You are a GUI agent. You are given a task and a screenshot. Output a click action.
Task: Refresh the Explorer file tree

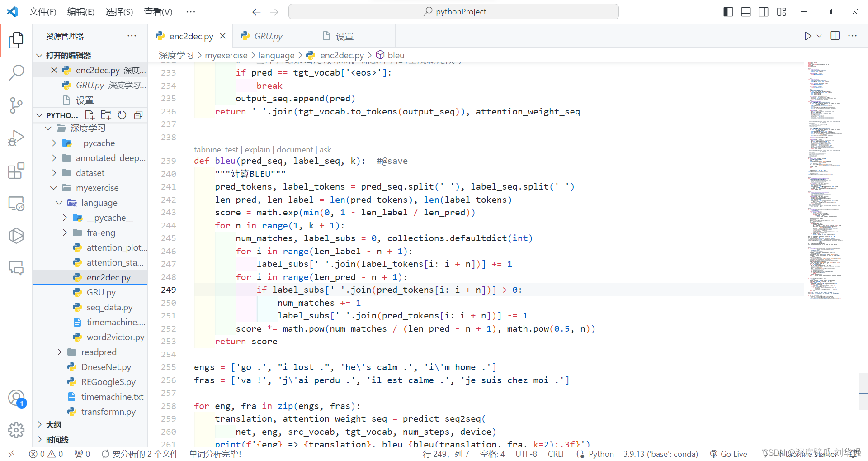coord(122,115)
